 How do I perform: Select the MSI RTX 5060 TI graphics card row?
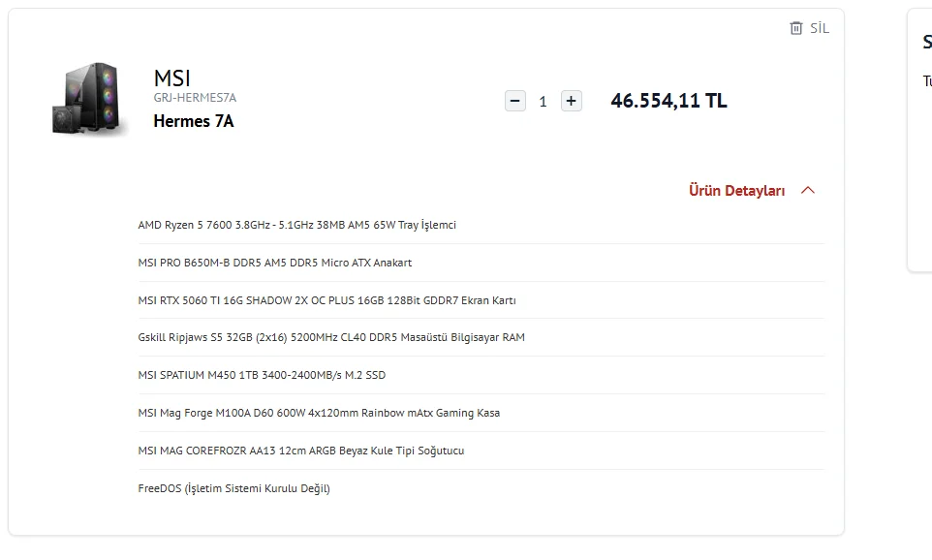481,300
